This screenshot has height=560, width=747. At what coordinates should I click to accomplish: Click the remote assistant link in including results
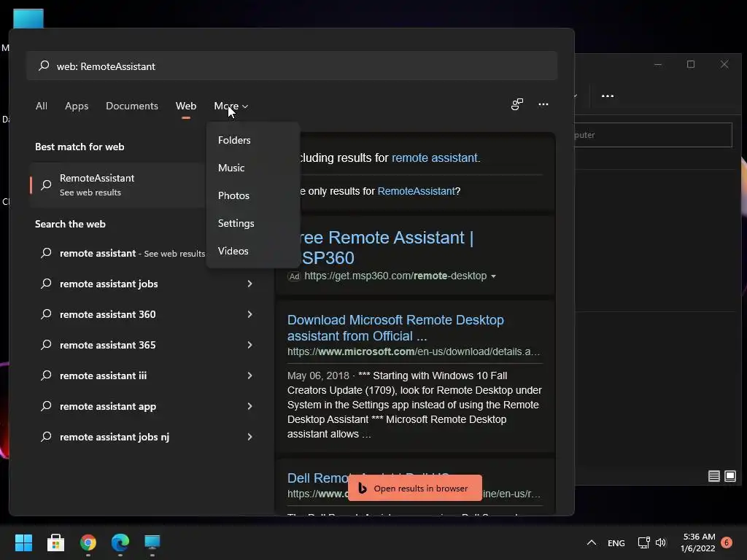pos(435,157)
